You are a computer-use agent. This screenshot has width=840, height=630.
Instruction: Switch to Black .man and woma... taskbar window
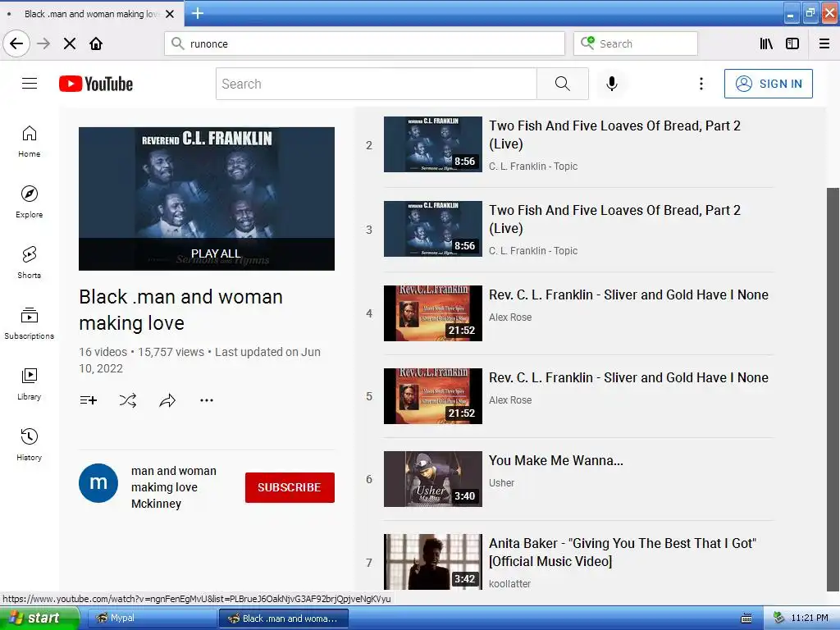coord(283,619)
